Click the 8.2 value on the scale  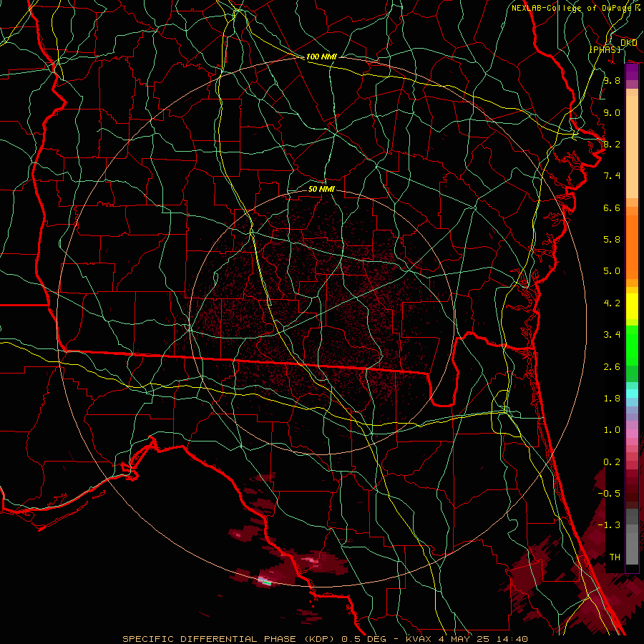pos(612,144)
